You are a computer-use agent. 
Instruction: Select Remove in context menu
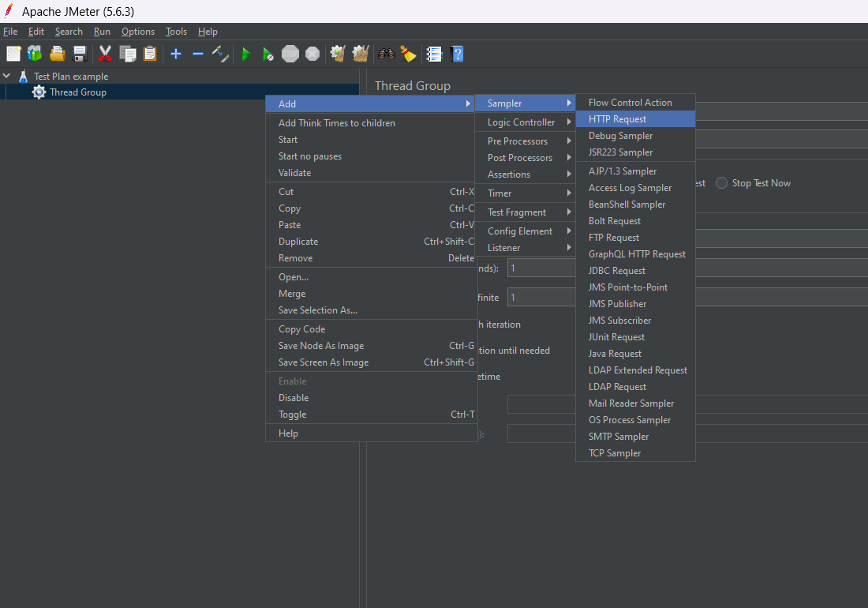click(371, 257)
